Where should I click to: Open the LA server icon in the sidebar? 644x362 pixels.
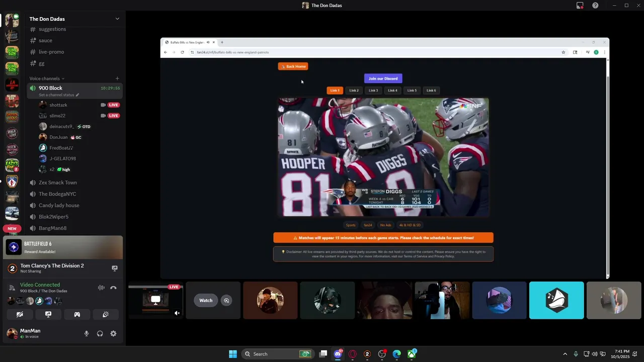click(x=12, y=84)
